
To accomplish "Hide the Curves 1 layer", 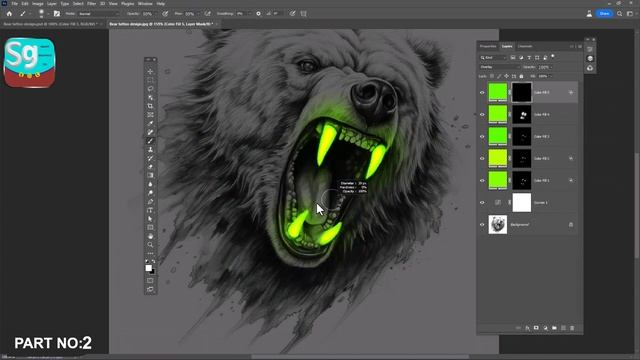I will (x=482, y=202).
